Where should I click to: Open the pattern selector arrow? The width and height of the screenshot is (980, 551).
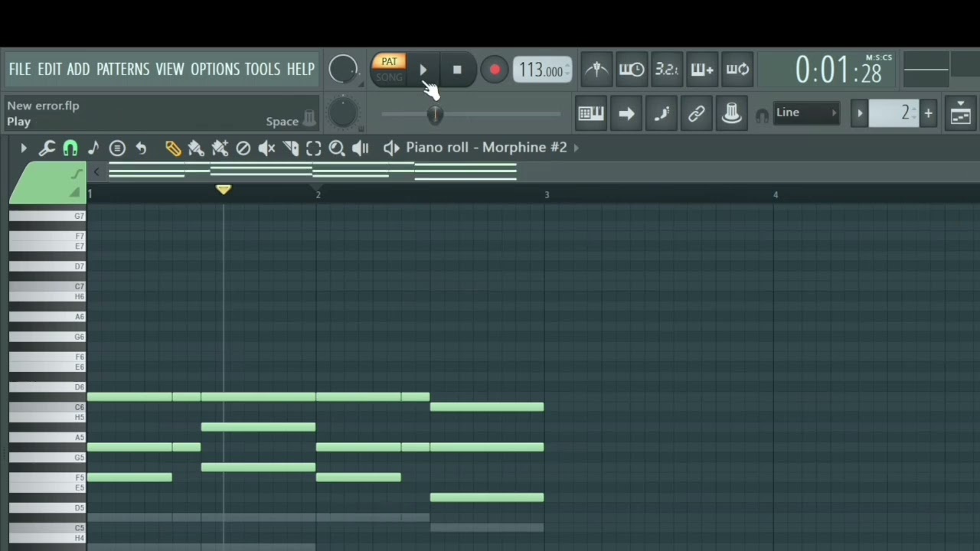click(860, 114)
